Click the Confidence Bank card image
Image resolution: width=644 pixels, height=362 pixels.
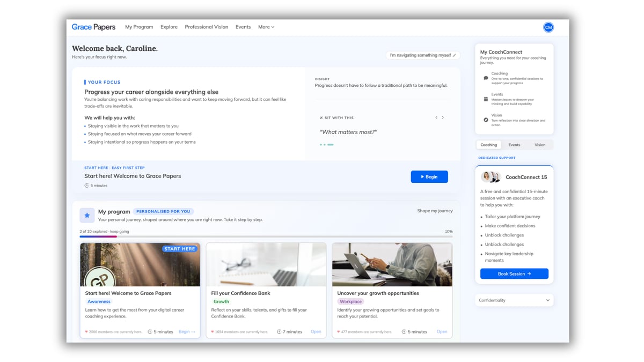[x=266, y=265]
